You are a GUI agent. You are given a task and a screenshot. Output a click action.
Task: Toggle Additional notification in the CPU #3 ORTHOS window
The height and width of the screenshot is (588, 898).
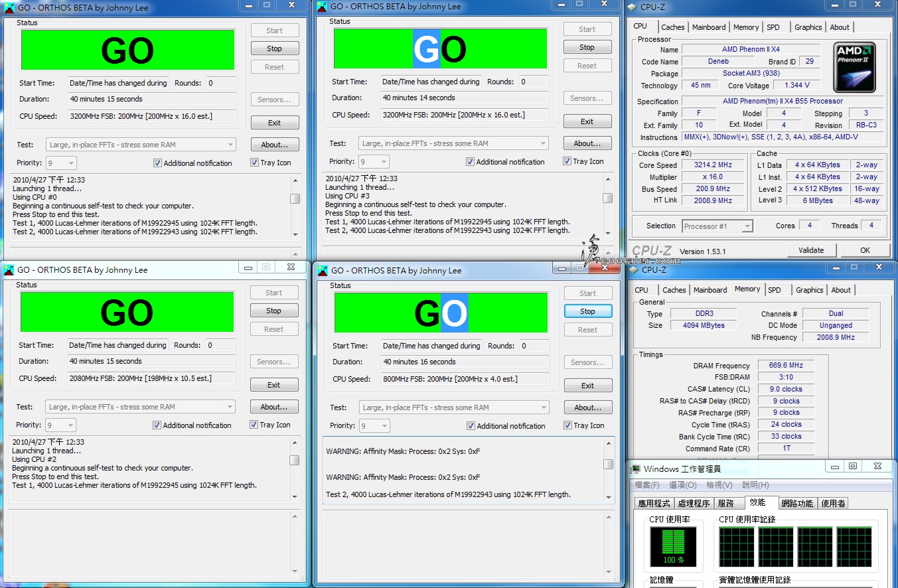[x=470, y=161]
